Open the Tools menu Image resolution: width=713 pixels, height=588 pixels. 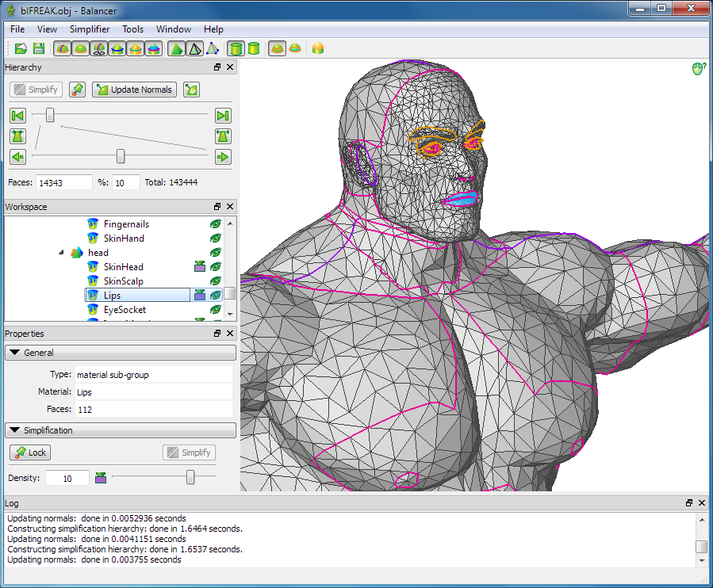pos(132,29)
